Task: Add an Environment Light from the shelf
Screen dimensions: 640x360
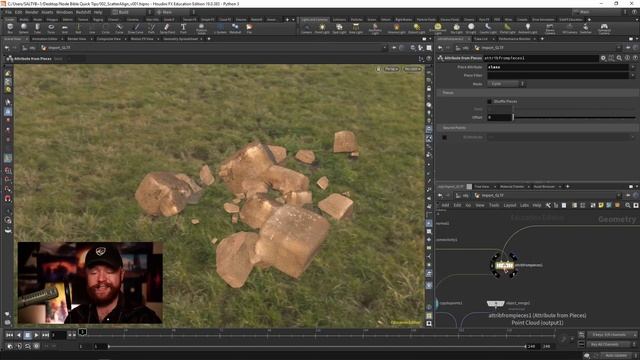Action: (438, 28)
